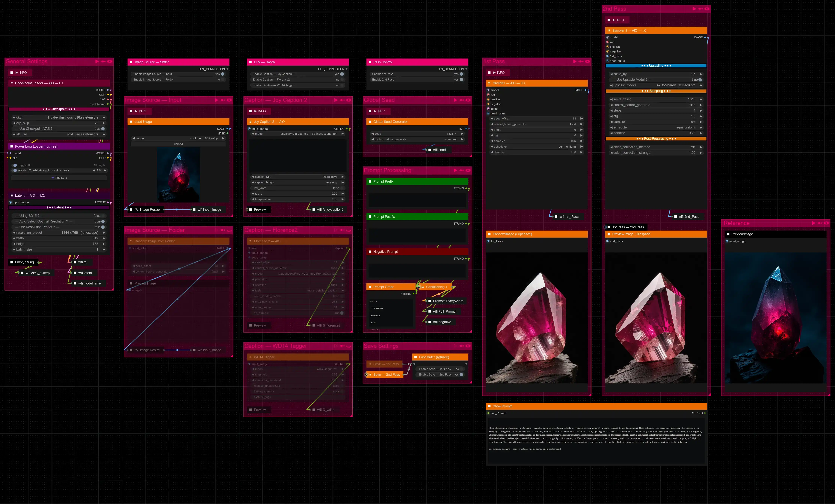Viewport: 835px width, 504px height.
Task: Click right arrow to increase clip_skip value
Action: [104, 123]
